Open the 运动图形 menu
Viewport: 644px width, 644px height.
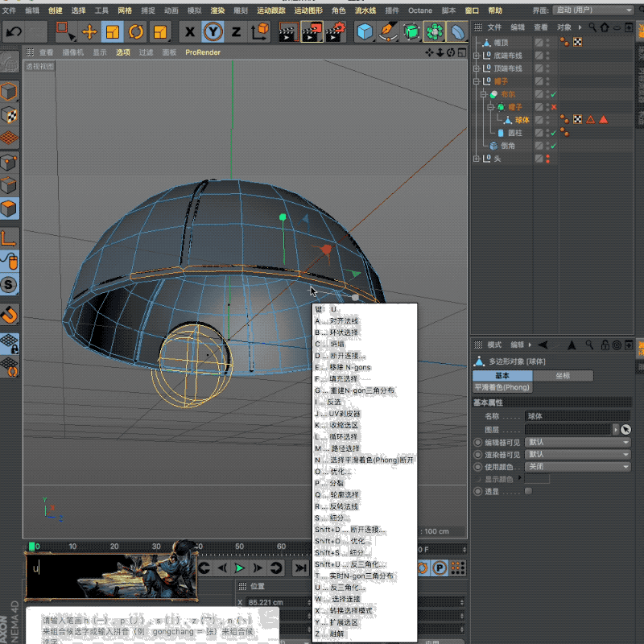point(308,10)
